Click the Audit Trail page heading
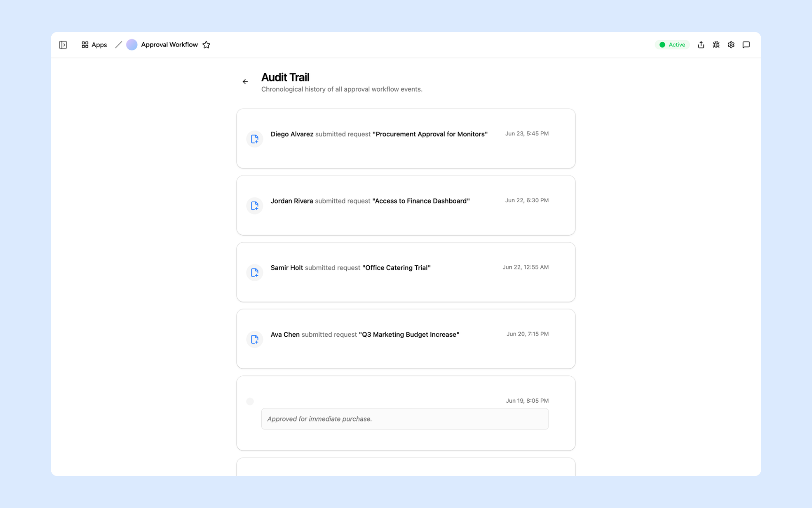812x508 pixels. click(x=285, y=77)
